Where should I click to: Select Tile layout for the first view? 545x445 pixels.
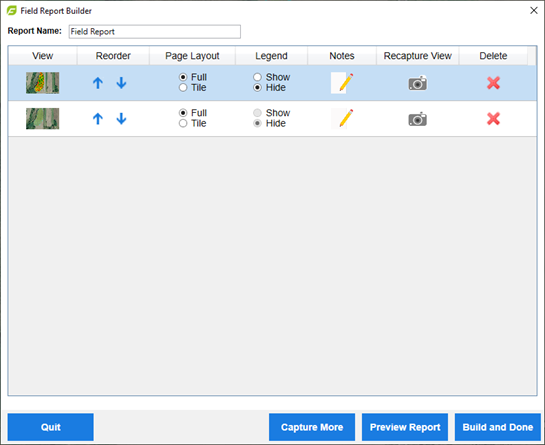coord(193,88)
